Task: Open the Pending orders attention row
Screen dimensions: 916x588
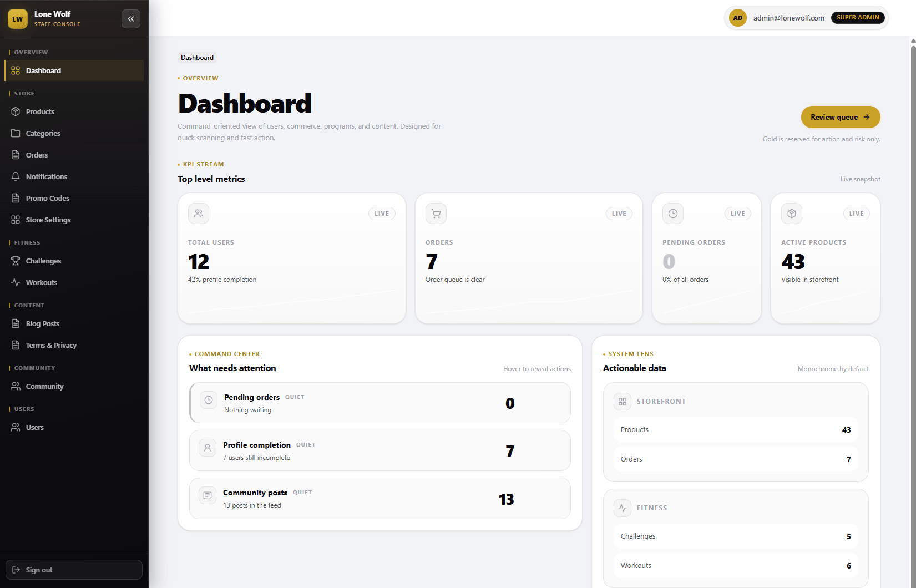Action: click(380, 403)
